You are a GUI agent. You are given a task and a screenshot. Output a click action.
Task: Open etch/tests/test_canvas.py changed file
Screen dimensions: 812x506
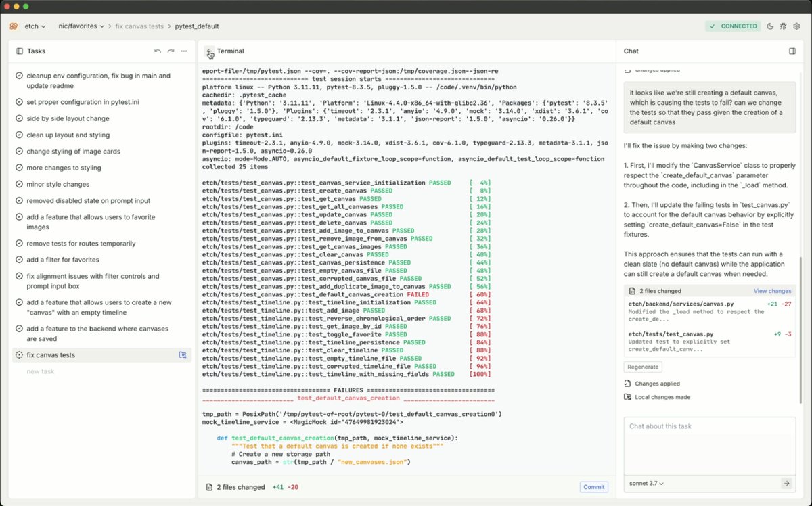[x=710, y=342]
